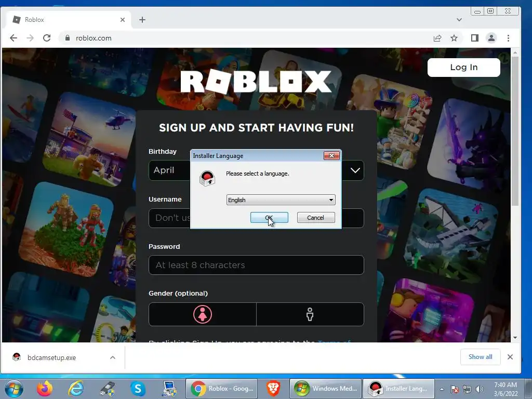
Task: Open Chrome profile avatar
Action: pos(491,38)
